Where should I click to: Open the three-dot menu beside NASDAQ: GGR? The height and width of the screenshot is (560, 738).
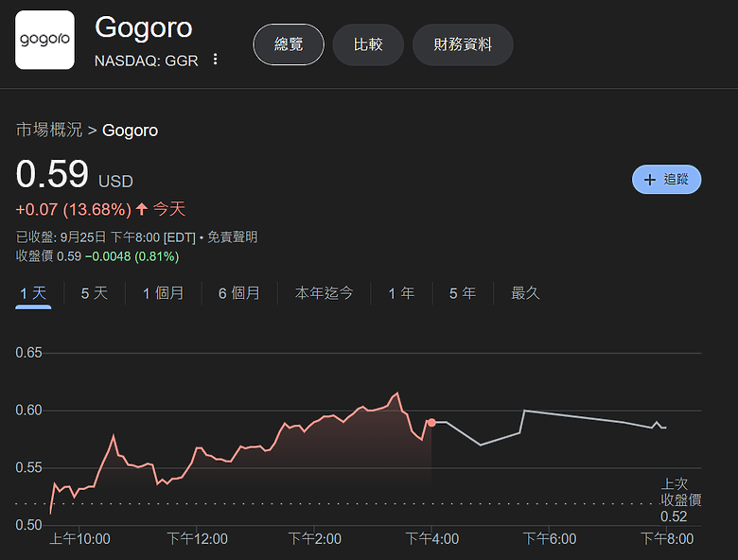click(215, 60)
